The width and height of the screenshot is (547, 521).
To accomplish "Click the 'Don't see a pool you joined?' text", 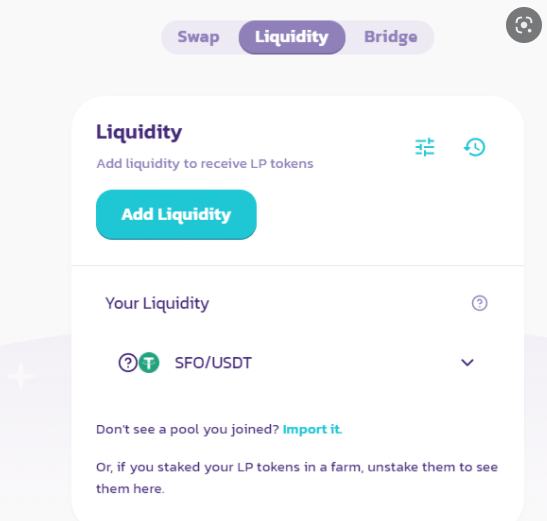I will pos(187,429).
